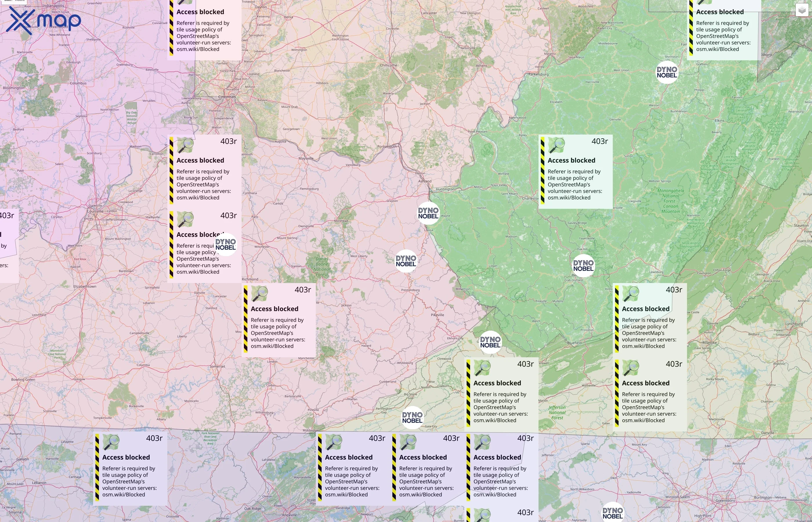Click the Maysville city label
The width and height of the screenshot is (812, 522).
306,158
